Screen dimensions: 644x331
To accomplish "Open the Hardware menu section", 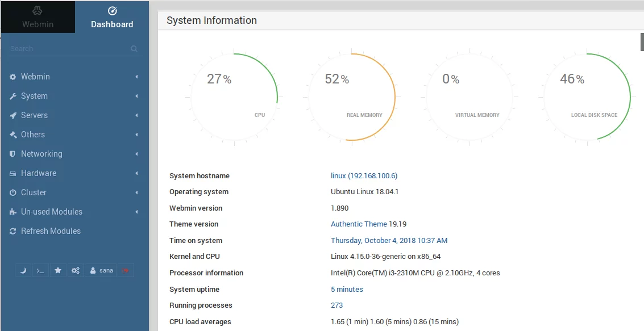I will coord(39,173).
